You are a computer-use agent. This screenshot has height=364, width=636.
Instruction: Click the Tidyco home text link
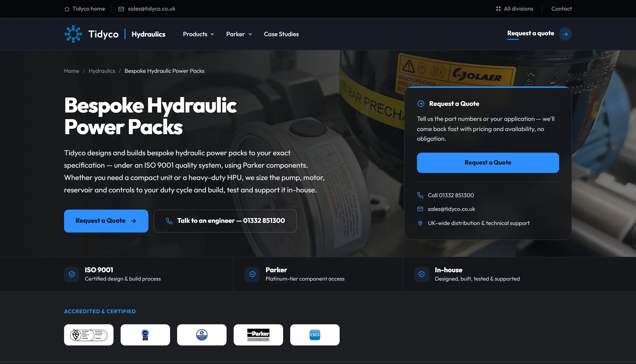tap(89, 9)
